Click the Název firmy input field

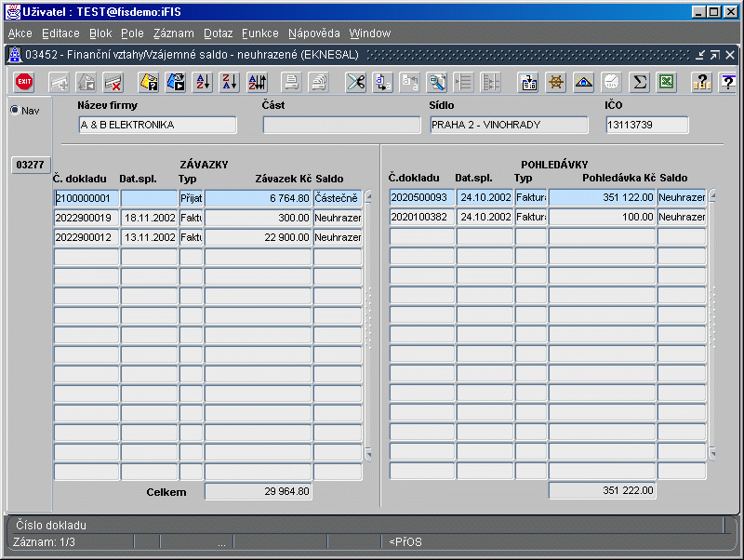click(158, 125)
